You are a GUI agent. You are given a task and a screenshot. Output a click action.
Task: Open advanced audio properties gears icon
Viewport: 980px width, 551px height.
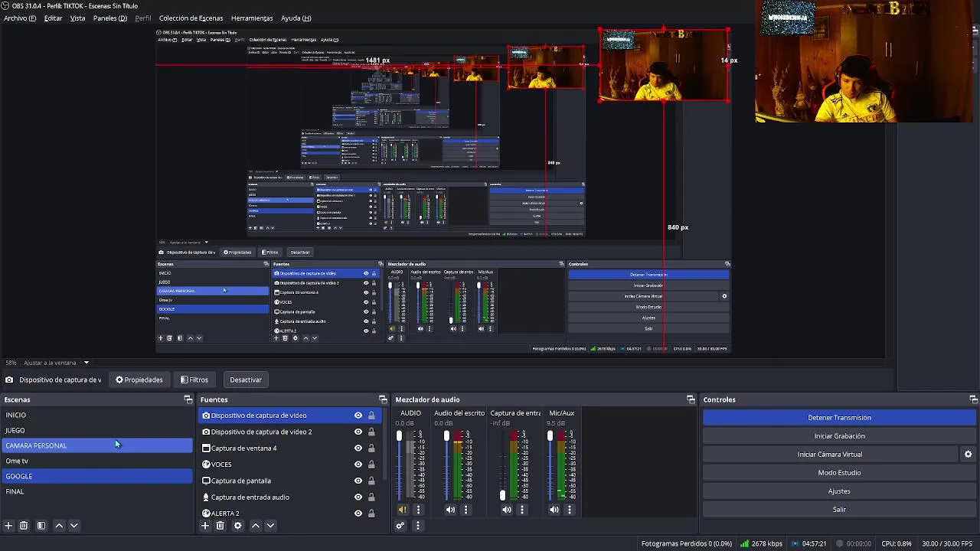pos(400,526)
